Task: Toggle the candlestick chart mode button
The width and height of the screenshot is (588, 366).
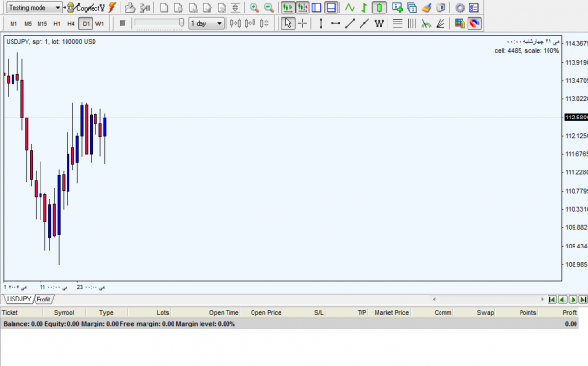Action: point(379,8)
